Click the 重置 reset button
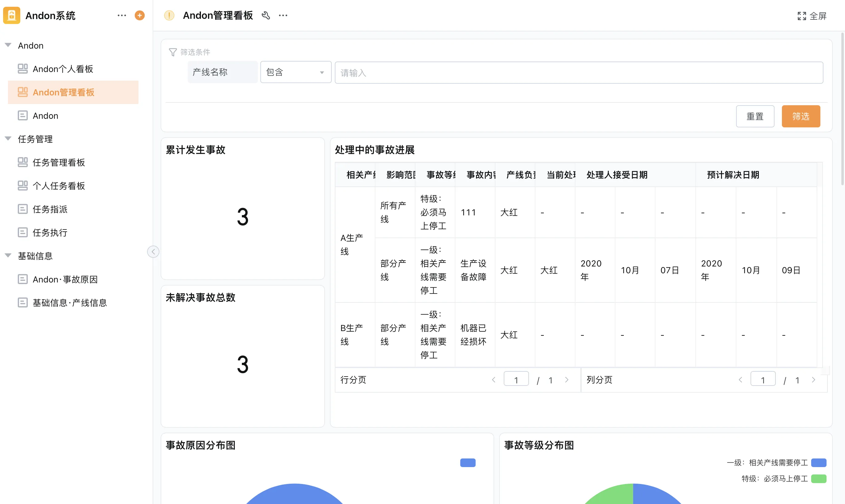The width and height of the screenshot is (845, 504). [x=755, y=117]
